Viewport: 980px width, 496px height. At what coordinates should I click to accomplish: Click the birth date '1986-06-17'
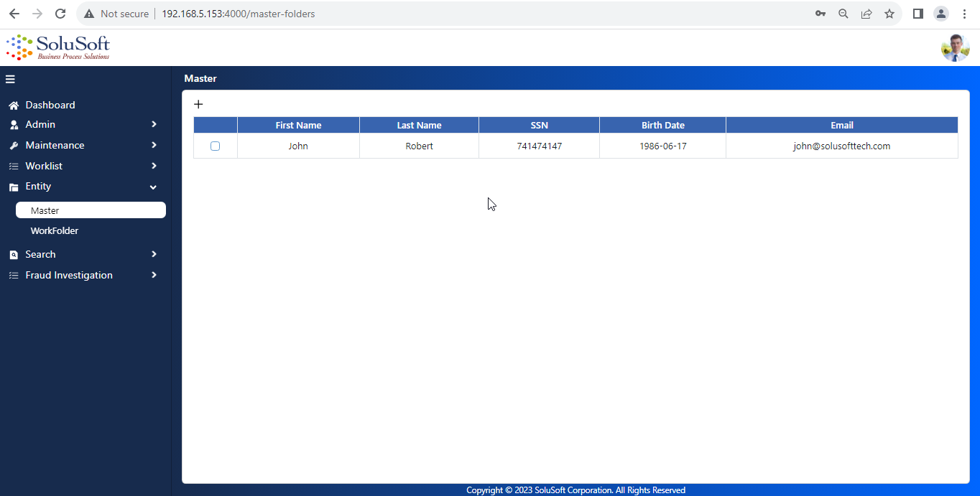tap(662, 146)
